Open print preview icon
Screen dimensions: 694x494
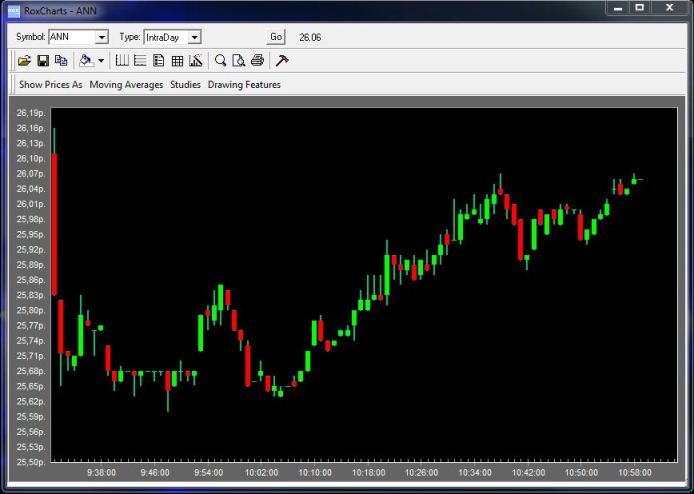click(239, 61)
